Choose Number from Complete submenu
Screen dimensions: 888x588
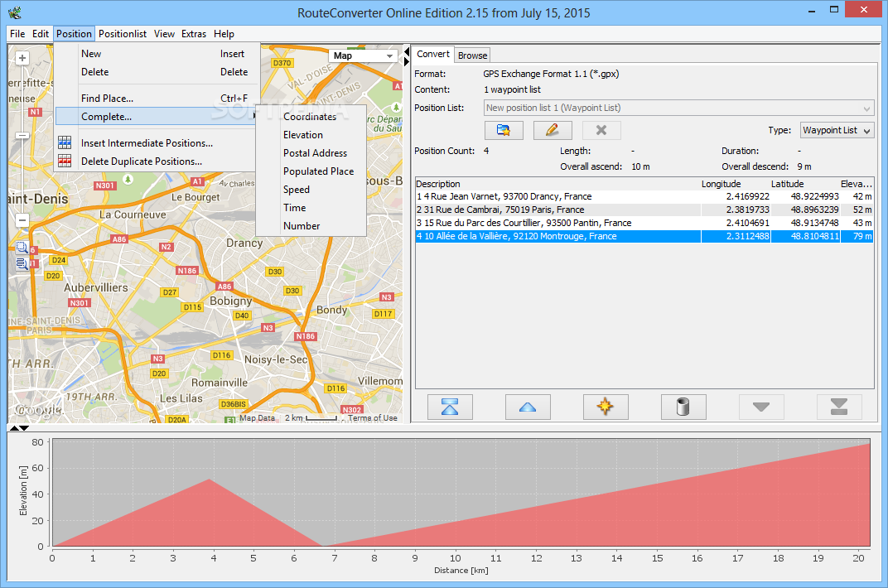click(311, 225)
